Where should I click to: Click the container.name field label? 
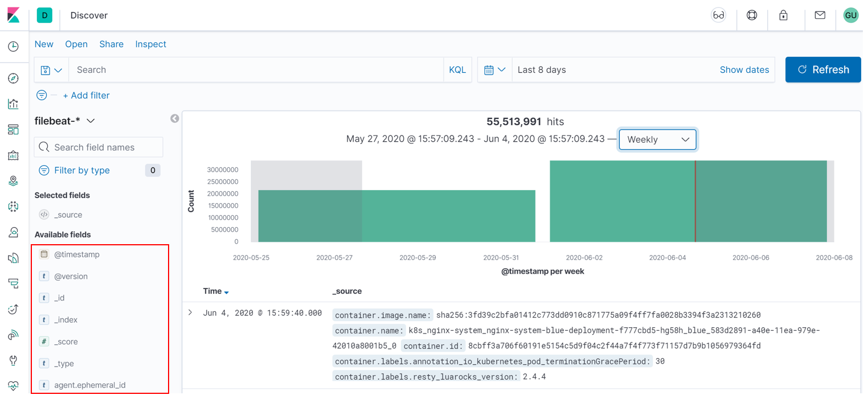click(x=370, y=330)
